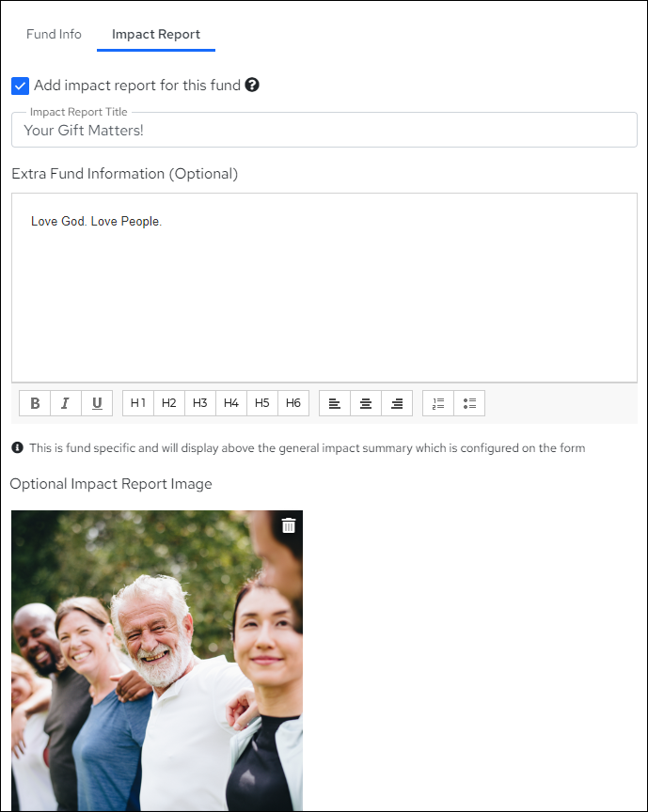Click the Impact Report Title field
Viewport: 648px width, 812px height.
[324, 131]
